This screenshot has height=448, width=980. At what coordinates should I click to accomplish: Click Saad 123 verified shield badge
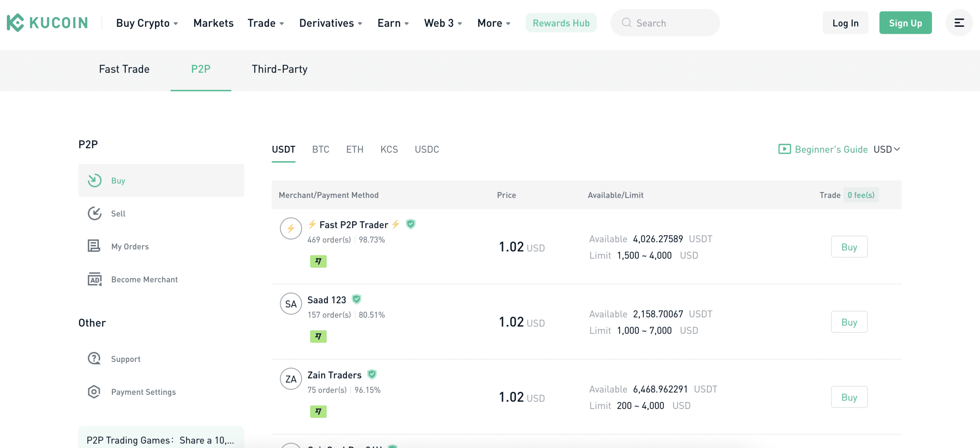click(356, 299)
